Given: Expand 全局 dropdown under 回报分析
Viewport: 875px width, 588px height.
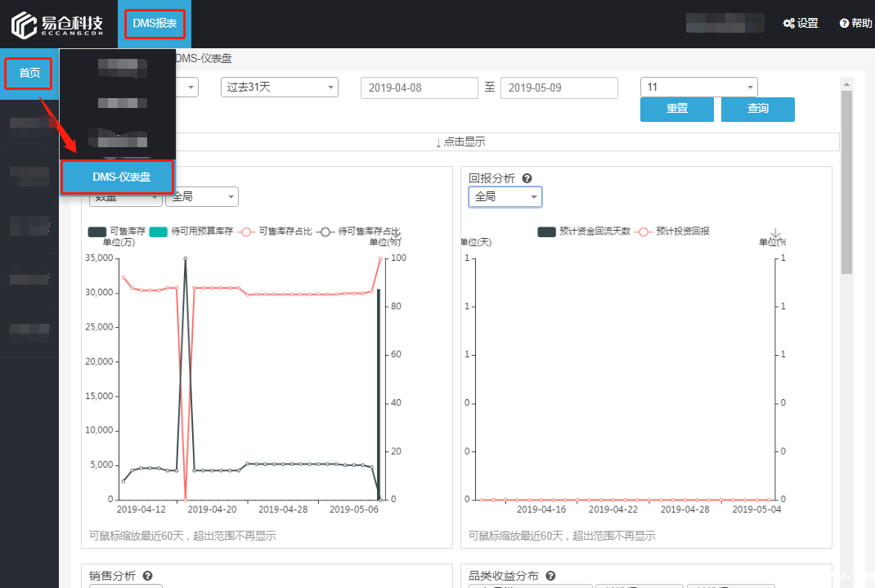Looking at the screenshot, I should point(505,197).
